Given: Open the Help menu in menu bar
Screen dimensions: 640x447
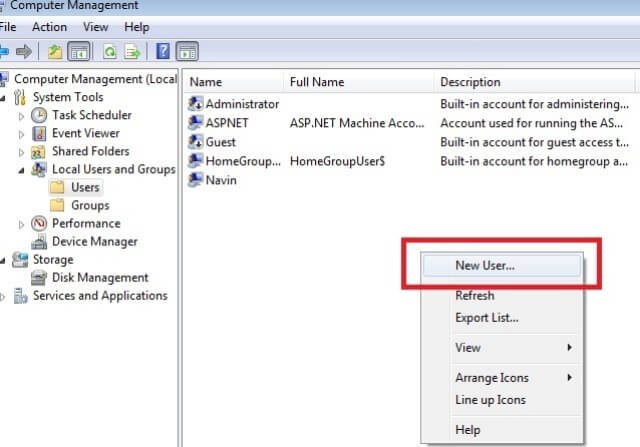Looking at the screenshot, I should (137, 27).
